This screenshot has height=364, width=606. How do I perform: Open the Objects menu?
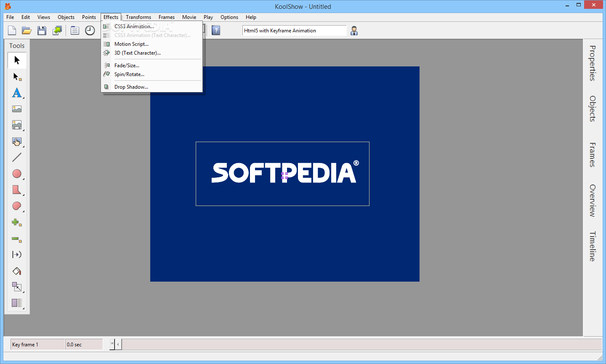click(x=66, y=17)
